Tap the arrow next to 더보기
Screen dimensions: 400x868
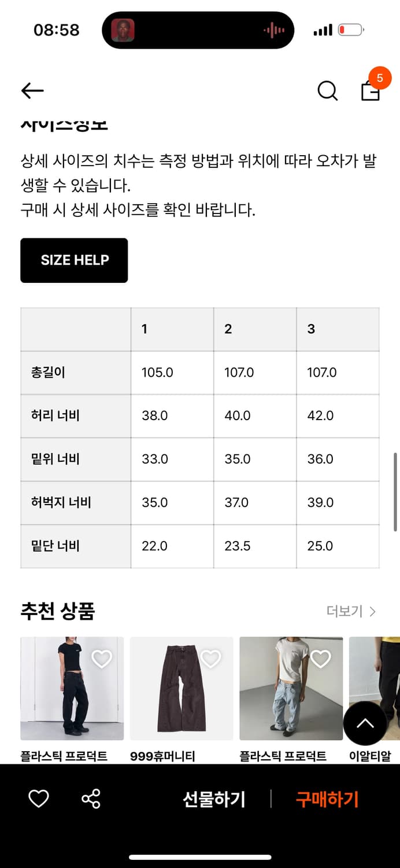(x=373, y=611)
